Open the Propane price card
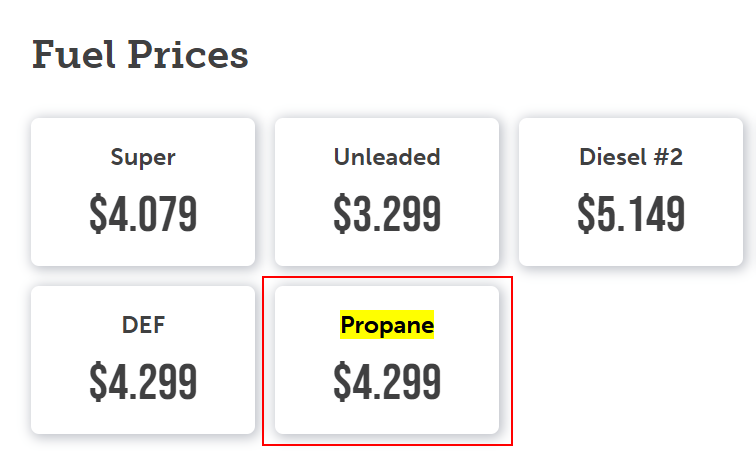Viewport: 756px width, 451px height. [x=387, y=360]
